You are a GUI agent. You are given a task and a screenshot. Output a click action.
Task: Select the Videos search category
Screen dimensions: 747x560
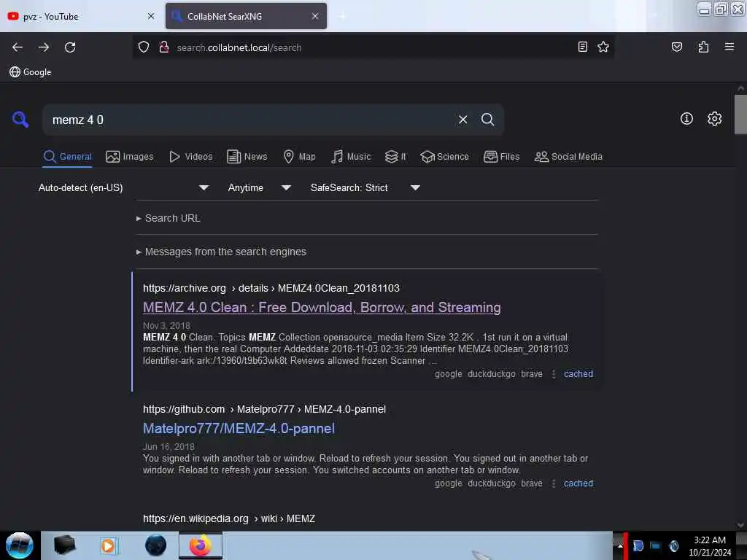point(191,157)
